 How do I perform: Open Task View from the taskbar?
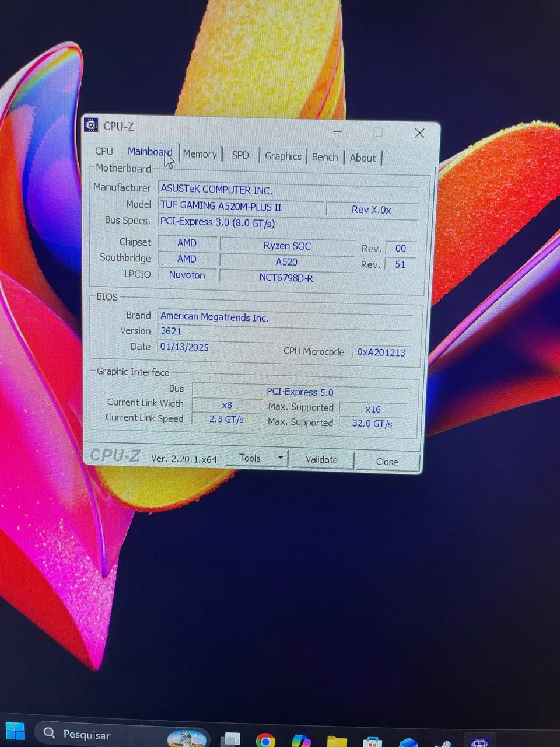click(x=230, y=740)
